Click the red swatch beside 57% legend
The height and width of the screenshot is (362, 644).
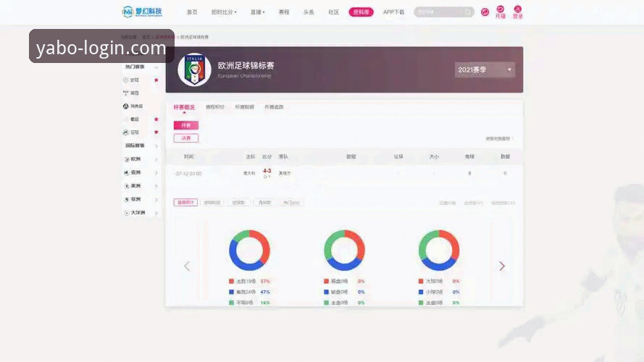(x=231, y=281)
